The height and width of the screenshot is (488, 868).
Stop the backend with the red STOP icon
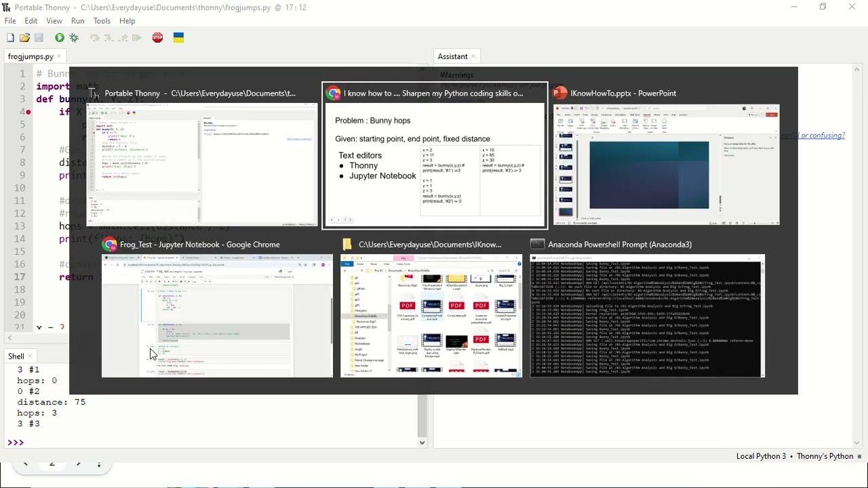[157, 38]
